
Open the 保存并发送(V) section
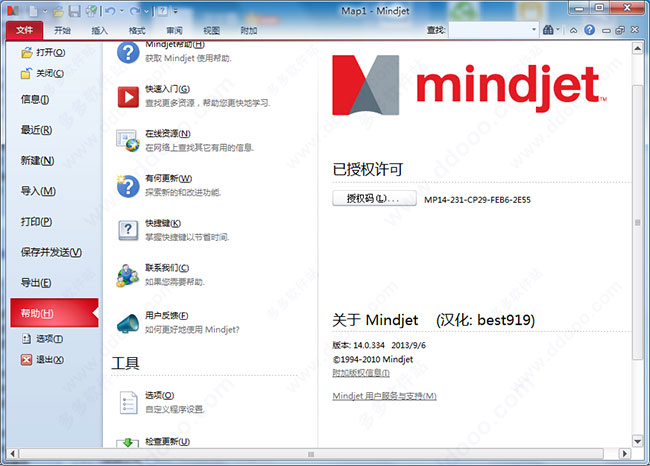(51, 252)
